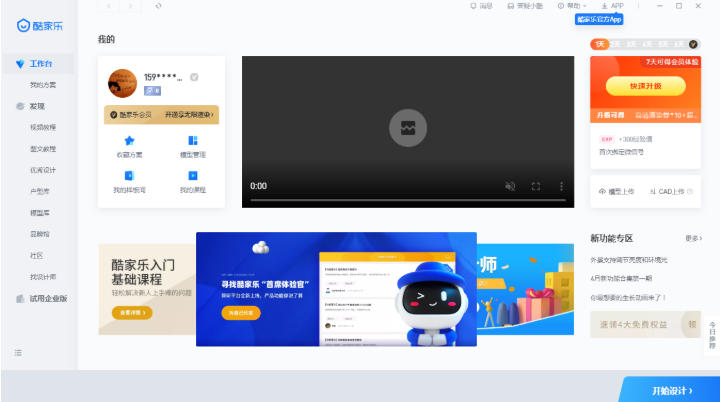Click the APP download item
Screen dimensions: 720x402
coord(613,6)
